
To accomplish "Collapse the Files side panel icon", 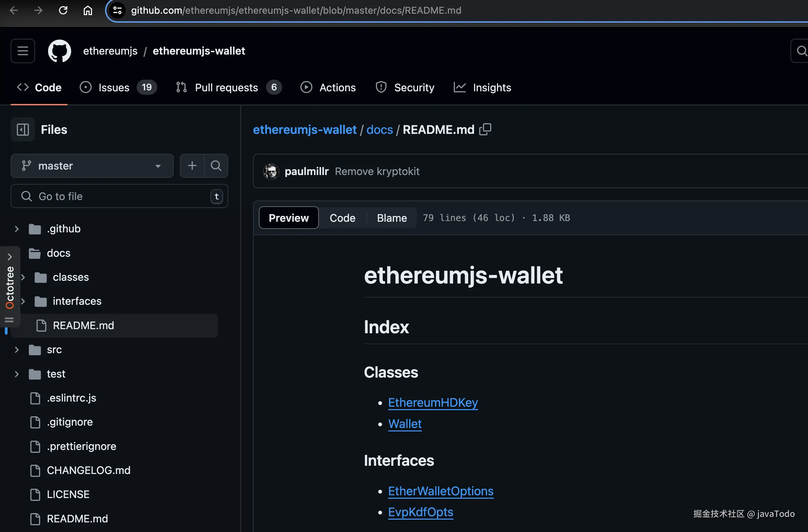I will 23,130.
